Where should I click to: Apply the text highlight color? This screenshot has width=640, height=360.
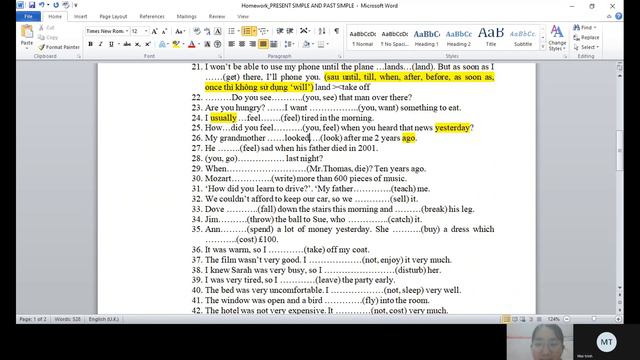[x=176, y=44]
